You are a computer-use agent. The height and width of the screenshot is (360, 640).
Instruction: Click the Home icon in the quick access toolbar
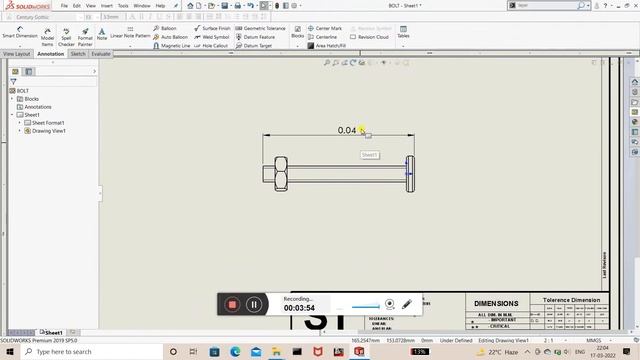(x=190, y=6)
